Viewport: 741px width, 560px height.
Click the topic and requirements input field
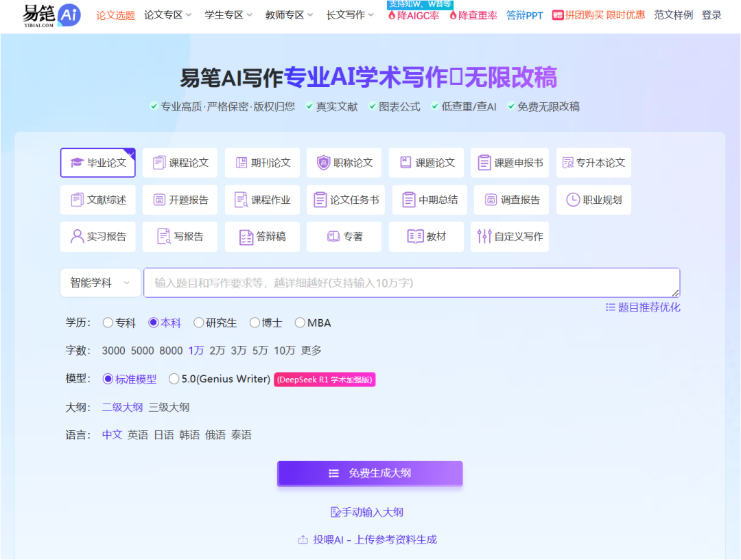pyautogui.click(x=412, y=283)
